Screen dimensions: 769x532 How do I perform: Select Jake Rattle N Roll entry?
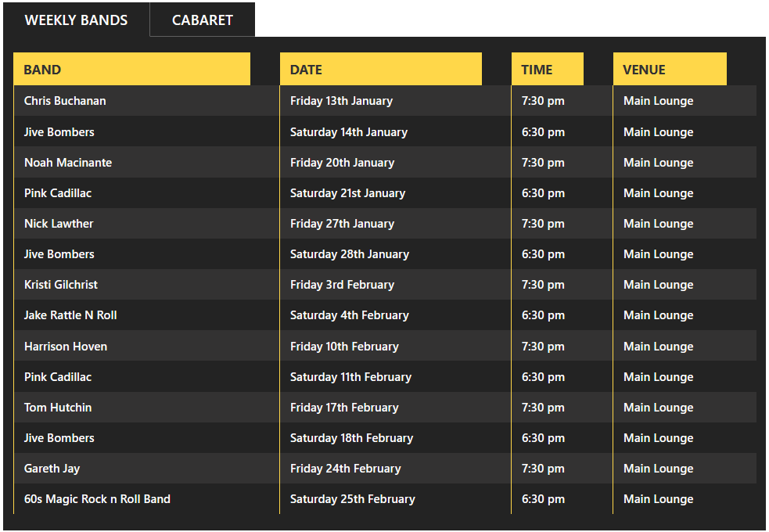pyautogui.click(x=70, y=315)
